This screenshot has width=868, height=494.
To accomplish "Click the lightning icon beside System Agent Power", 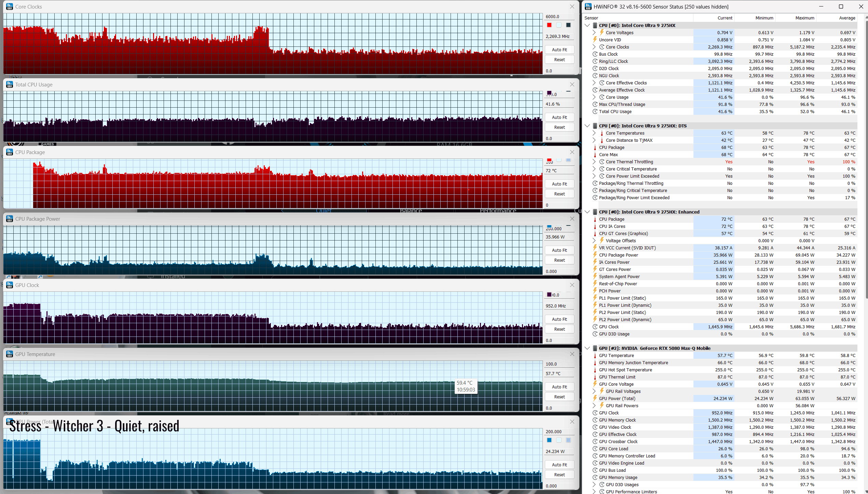I will coord(595,276).
